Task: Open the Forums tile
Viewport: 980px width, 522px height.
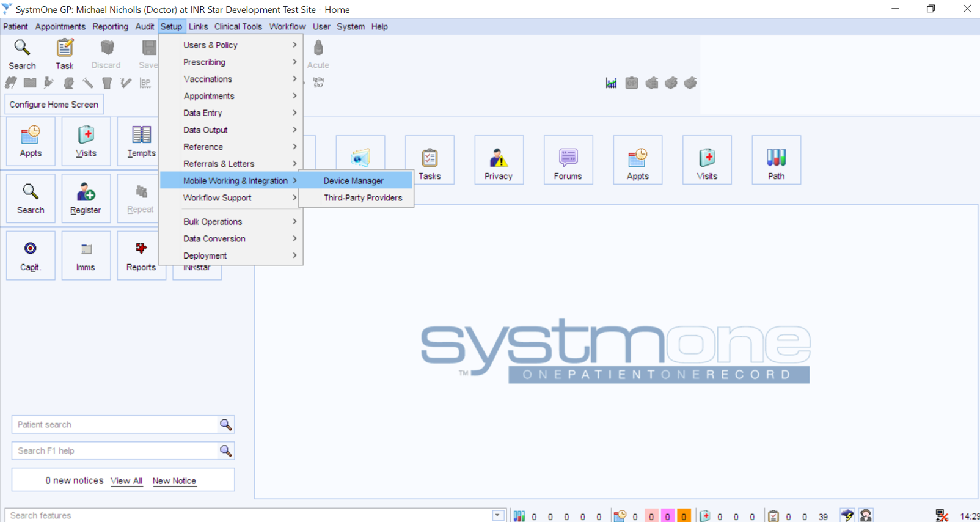Action: [x=568, y=160]
